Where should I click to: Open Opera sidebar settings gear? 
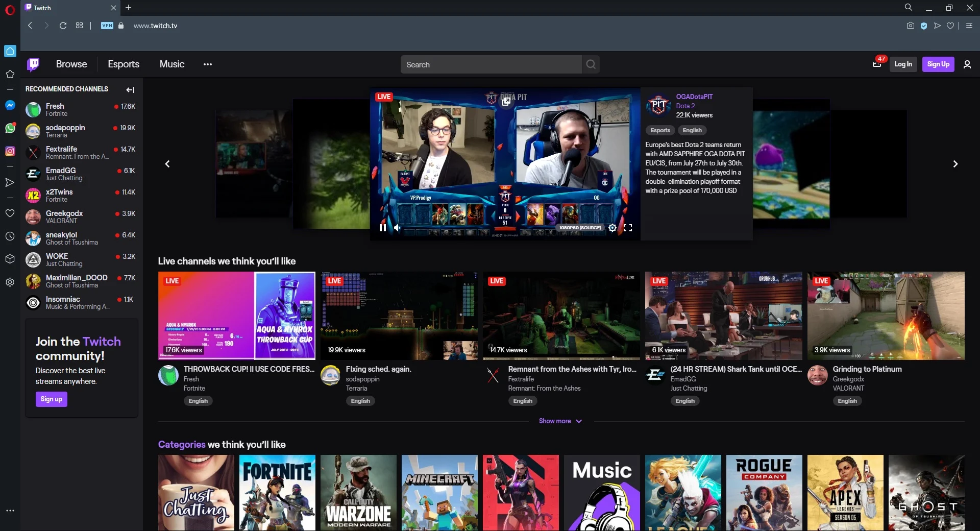pos(10,282)
